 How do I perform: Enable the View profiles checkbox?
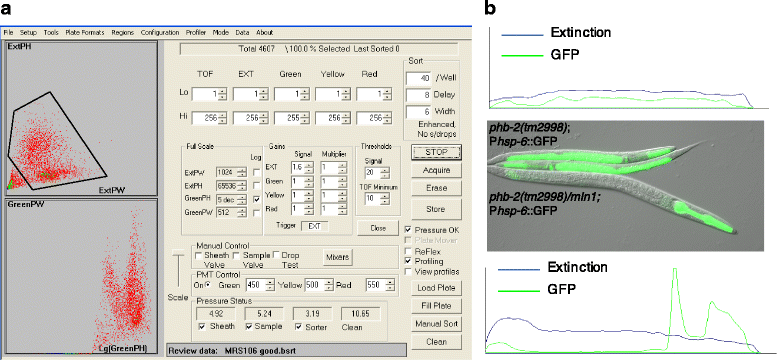(408, 272)
